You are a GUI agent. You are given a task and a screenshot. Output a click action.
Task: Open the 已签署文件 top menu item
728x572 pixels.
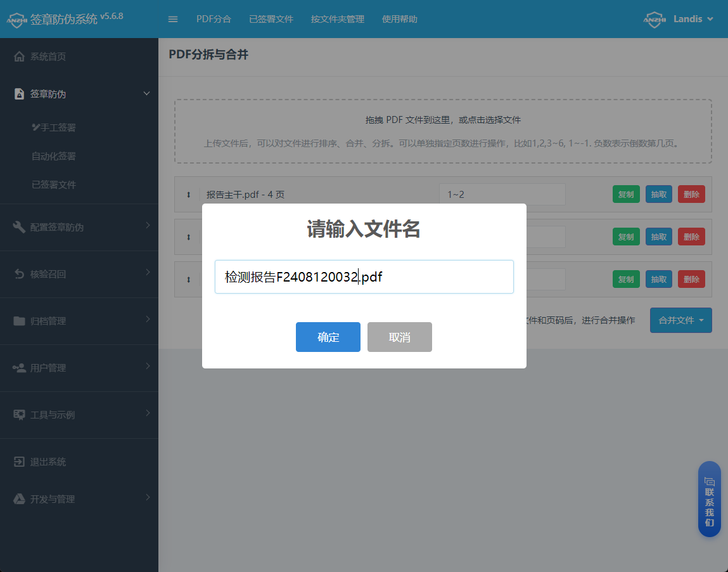pos(271,19)
